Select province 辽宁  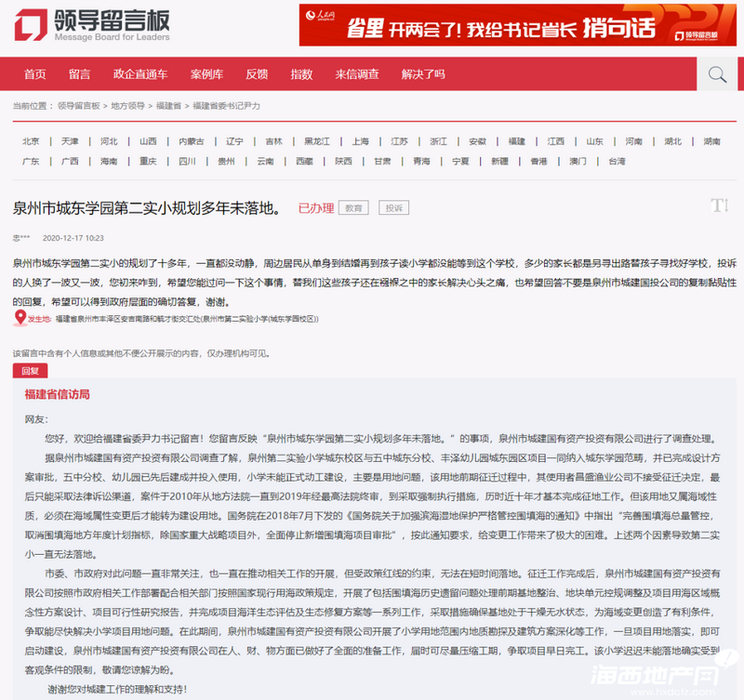click(x=234, y=141)
